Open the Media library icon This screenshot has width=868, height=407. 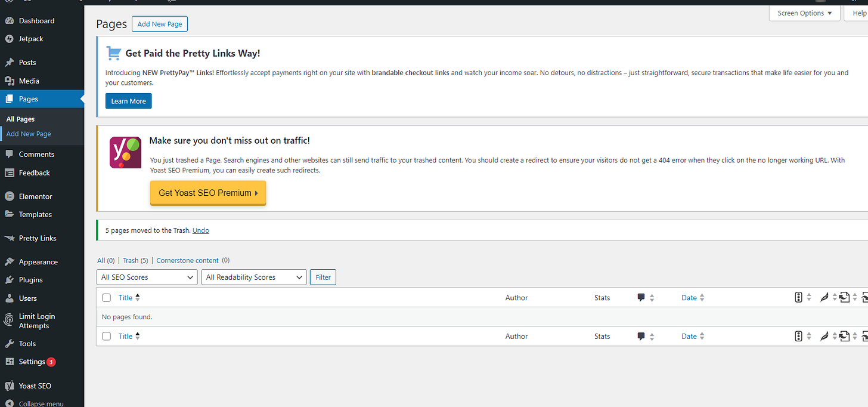coord(9,81)
